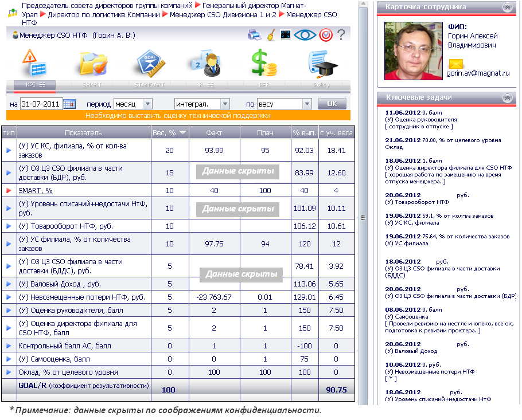This screenshot has height=420, width=522.
Task: Click the broom clean-up icon
Action: [x=271, y=35]
